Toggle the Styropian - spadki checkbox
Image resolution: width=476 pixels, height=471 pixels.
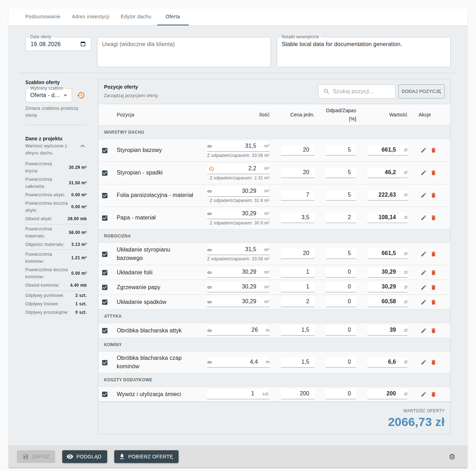click(105, 173)
